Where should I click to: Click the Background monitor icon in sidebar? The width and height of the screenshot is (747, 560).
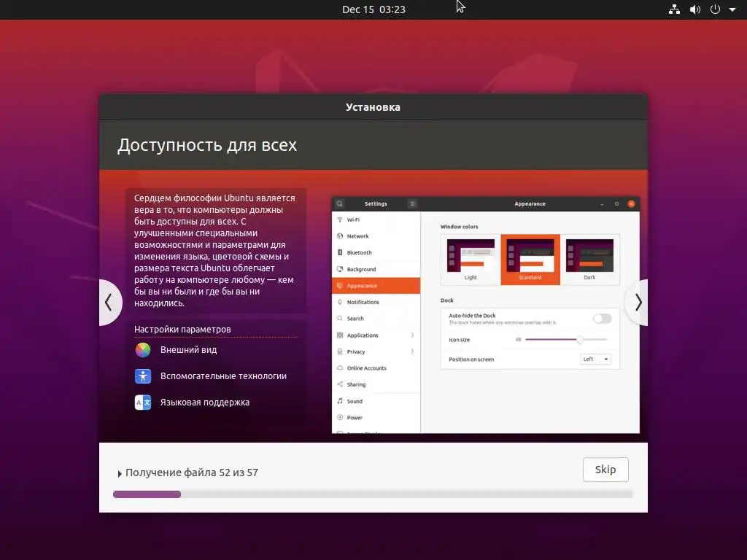340,270
